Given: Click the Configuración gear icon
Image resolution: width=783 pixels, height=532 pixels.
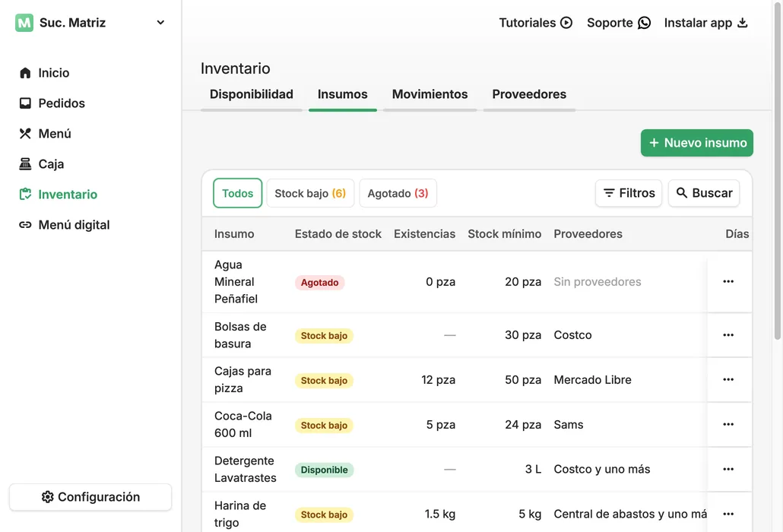Looking at the screenshot, I should tap(47, 497).
